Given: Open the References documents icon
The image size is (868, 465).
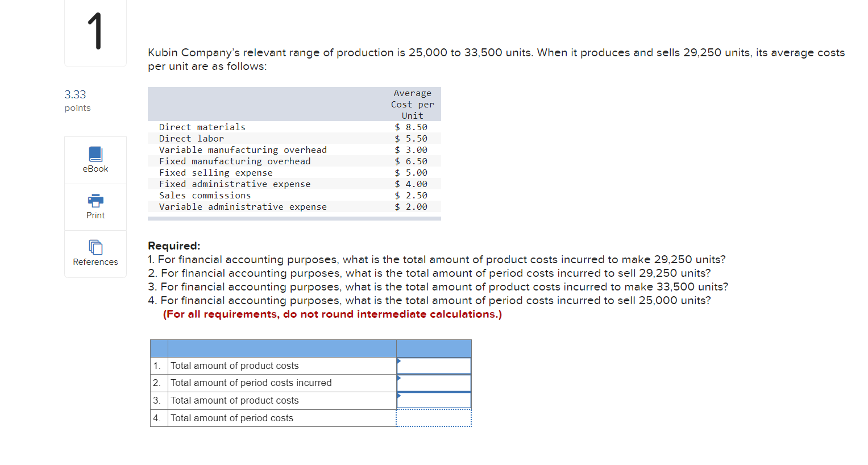Looking at the screenshot, I should pyautogui.click(x=95, y=247).
